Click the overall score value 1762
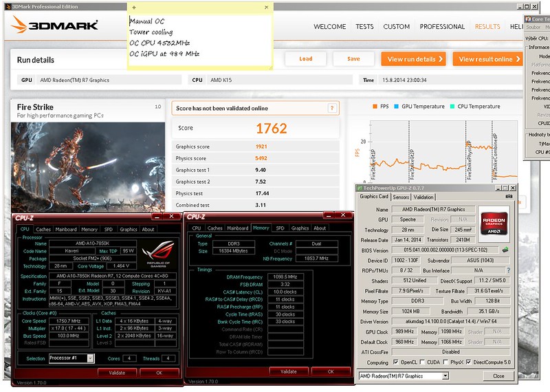The height and width of the screenshot is (392, 550). (271, 129)
